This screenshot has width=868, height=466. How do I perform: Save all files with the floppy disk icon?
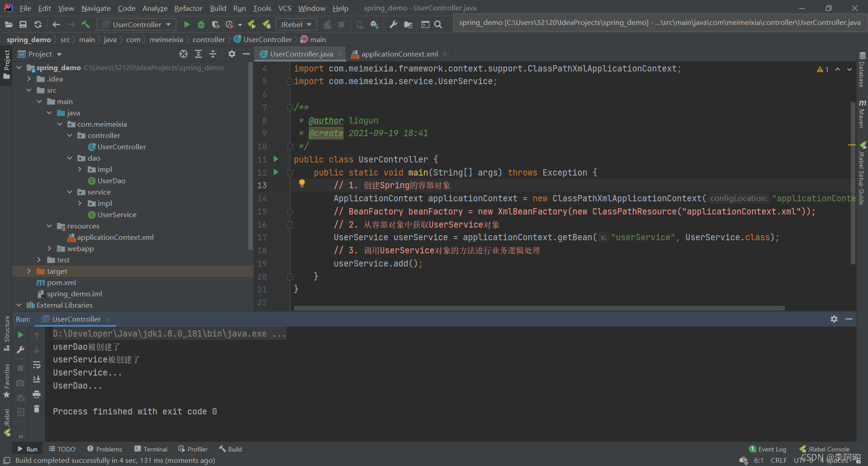point(23,24)
